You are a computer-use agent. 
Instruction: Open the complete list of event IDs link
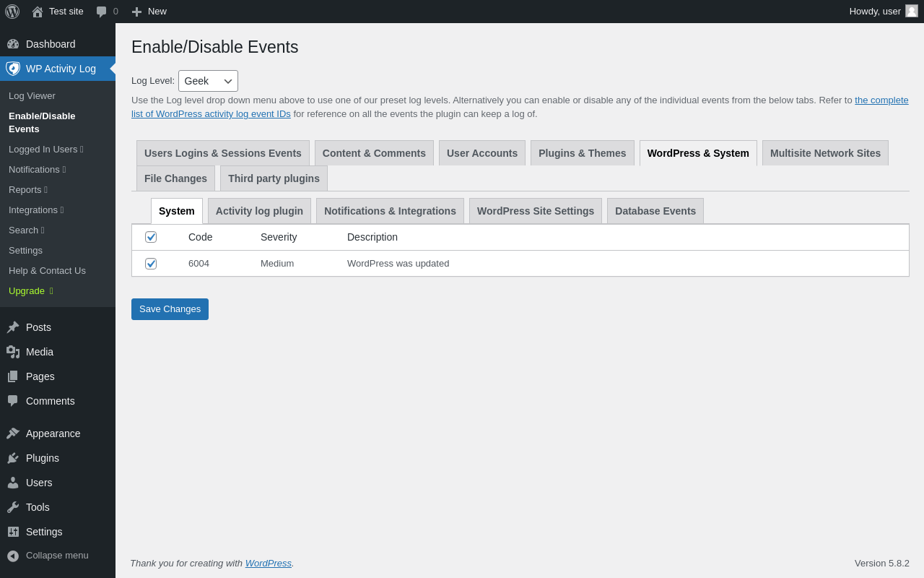click(881, 100)
